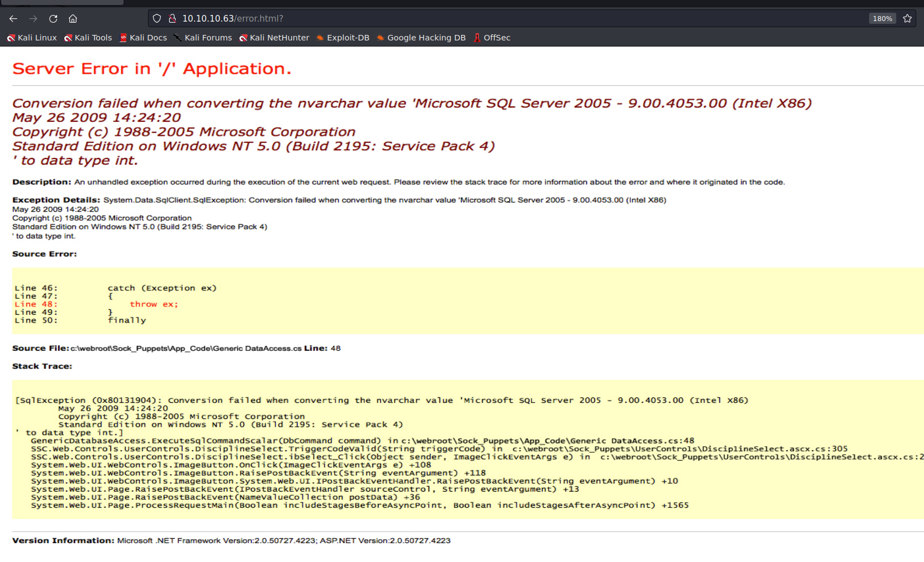The height and width of the screenshot is (562, 924).
Task: Bookmark this page with the star
Action: pos(907,19)
